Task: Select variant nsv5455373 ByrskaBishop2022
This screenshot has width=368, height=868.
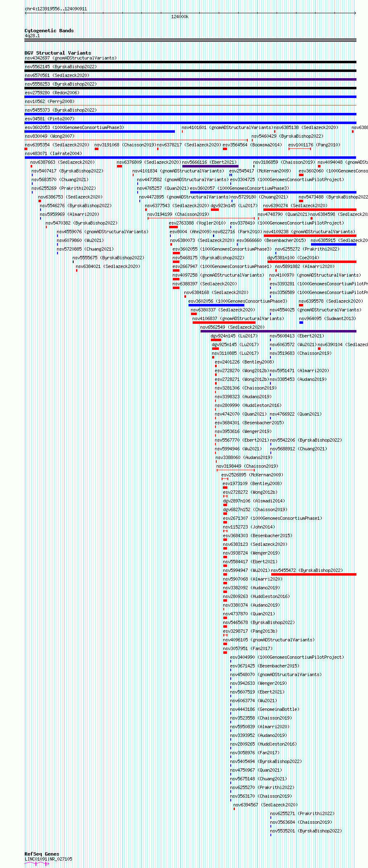Action: [x=61, y=110]
